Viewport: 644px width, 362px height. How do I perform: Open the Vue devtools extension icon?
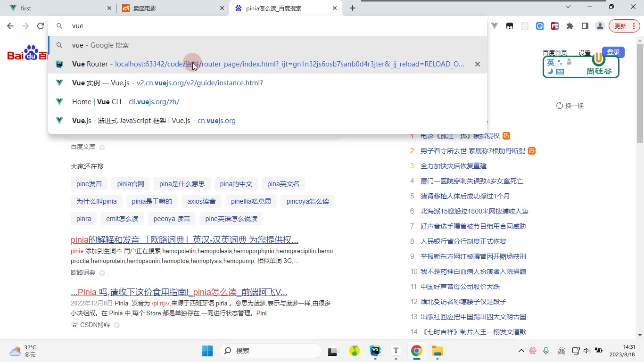495,26
